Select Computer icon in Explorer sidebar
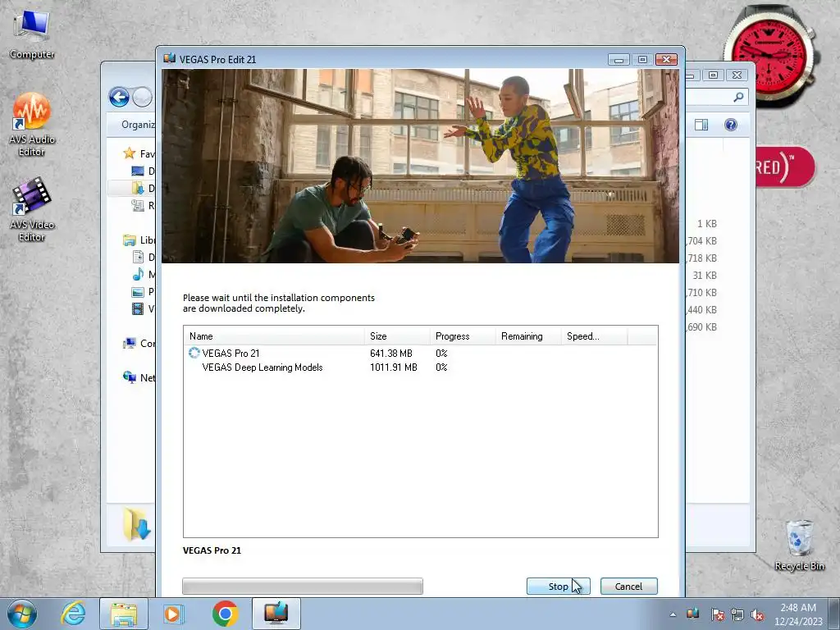This screenshot has height=630, width=840. pyautogui.click(x=129, y=344)
